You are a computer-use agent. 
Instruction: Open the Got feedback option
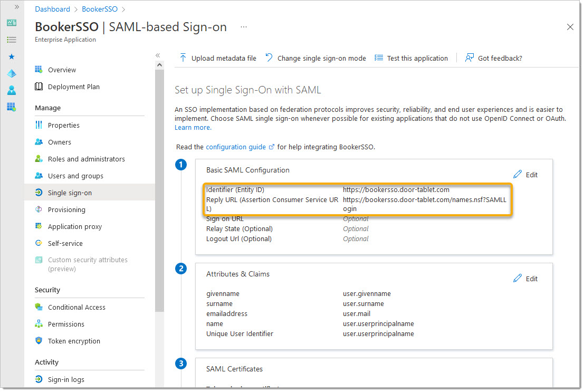pos(494,58)
